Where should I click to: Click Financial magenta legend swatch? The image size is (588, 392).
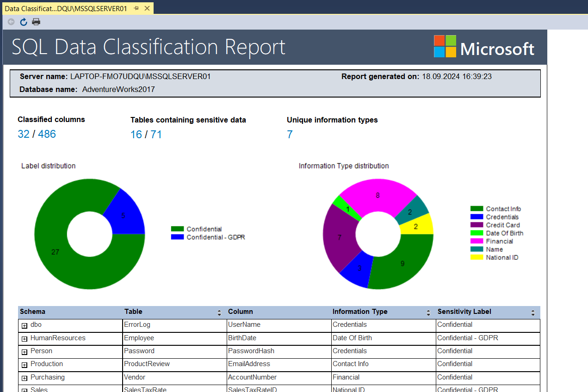tap(477, 241)
